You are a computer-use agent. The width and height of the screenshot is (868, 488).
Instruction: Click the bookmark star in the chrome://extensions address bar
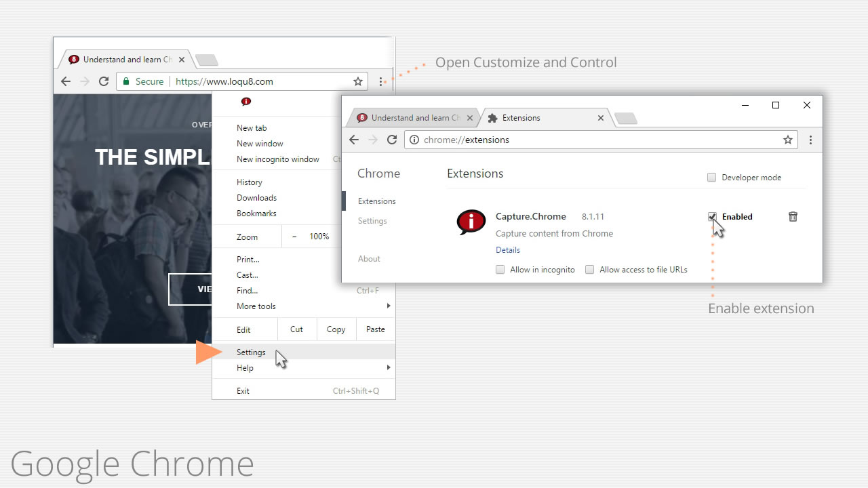(x=787, y=140)
